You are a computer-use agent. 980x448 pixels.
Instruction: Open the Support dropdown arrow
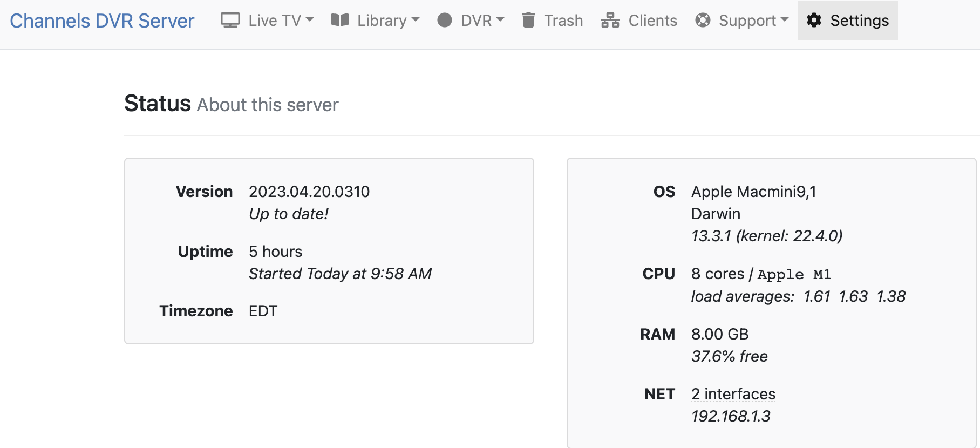pos(785,20)
